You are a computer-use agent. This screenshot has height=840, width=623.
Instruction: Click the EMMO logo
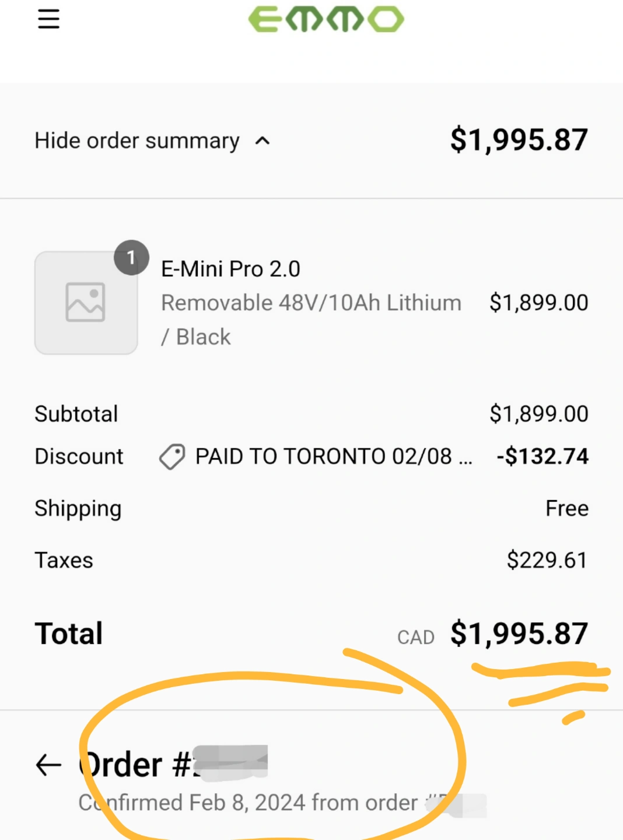(325, 19)
